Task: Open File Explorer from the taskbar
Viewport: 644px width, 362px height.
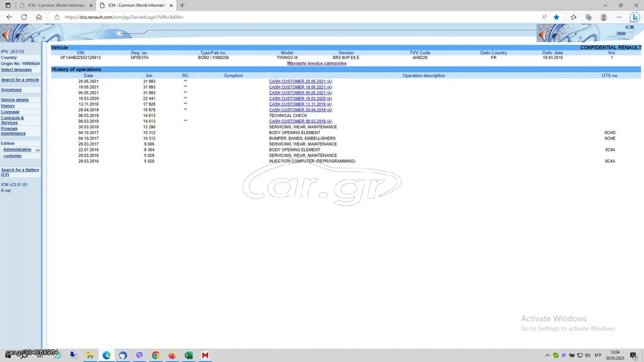Action: (x=90, y=355)
